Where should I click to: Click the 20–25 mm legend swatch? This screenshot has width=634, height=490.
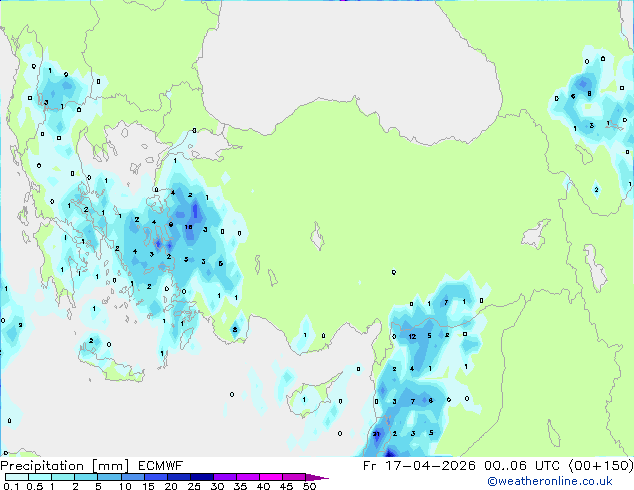[178, 477]
